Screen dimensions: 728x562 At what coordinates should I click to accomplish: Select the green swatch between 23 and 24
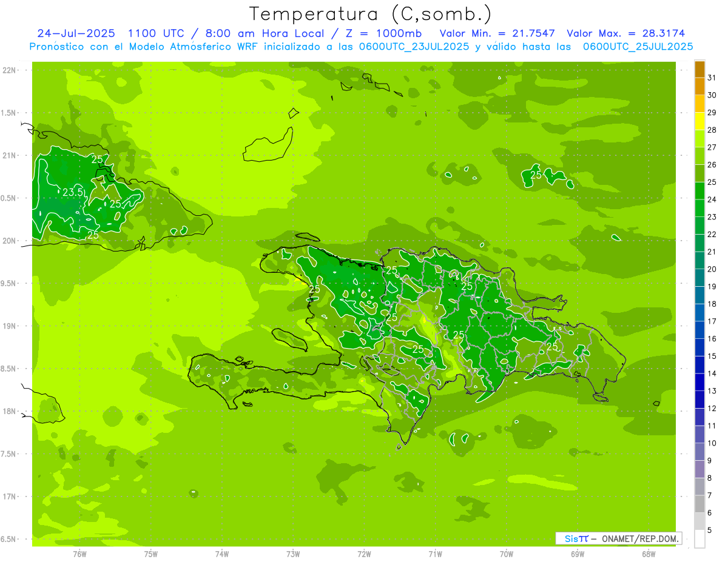tap(699, 208)
